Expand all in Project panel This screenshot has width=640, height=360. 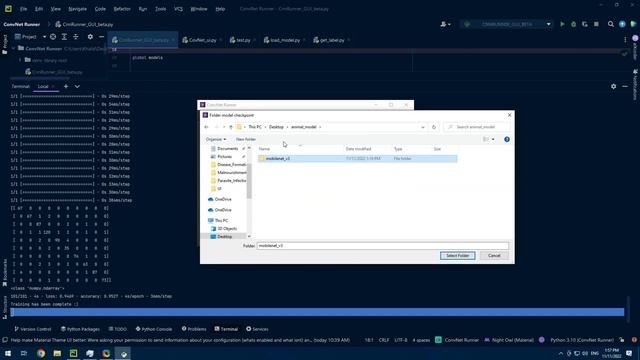pos(64,37)
